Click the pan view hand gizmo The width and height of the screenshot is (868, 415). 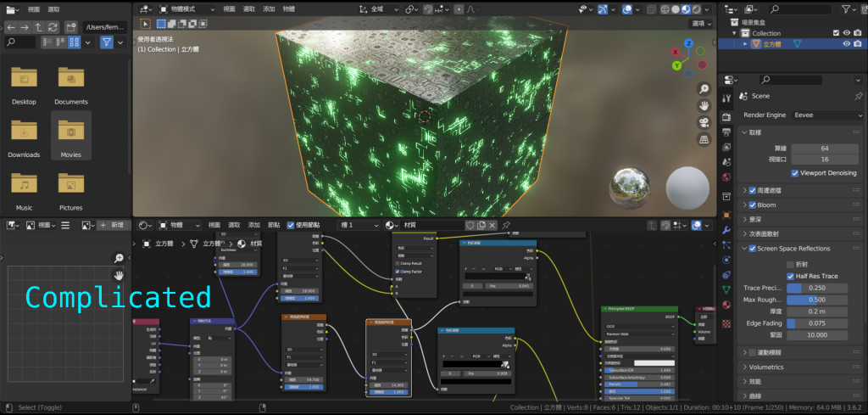(704, 106)
